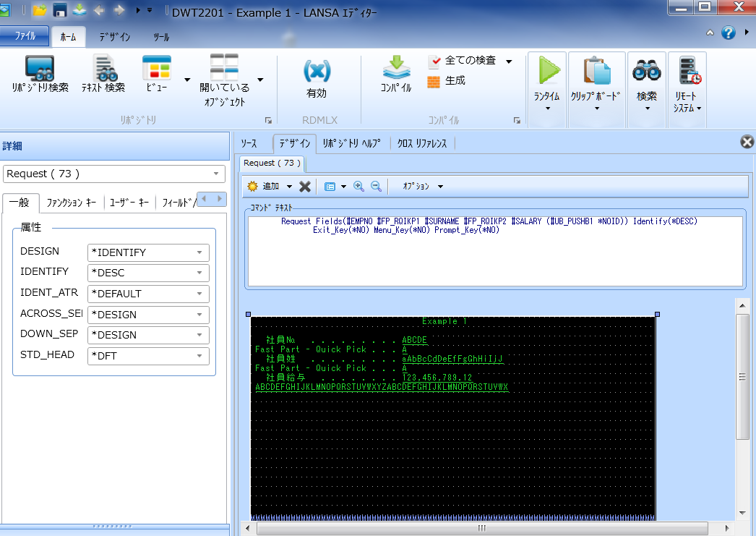Open the Repository Search (リポジトリ検索) tool
This screenshot has width=756, height=536.
tap(40, 74)
